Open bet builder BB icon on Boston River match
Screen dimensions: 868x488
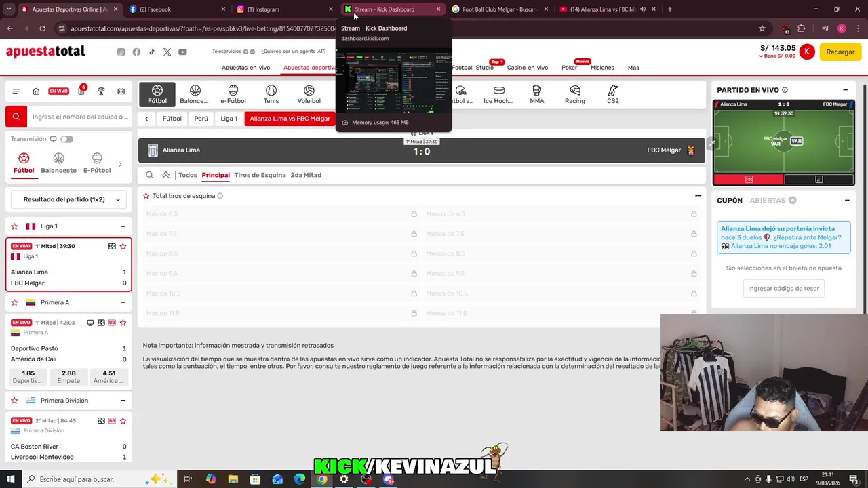click(x=112, y=420)
